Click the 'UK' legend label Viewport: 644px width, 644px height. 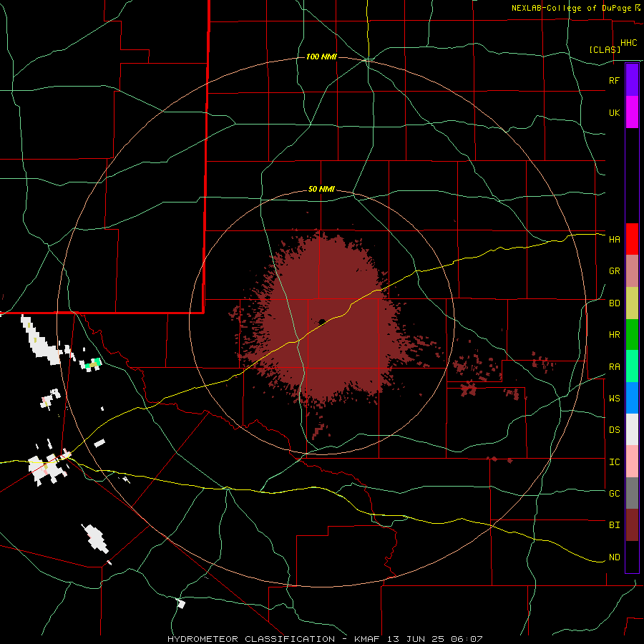point(614,112)
